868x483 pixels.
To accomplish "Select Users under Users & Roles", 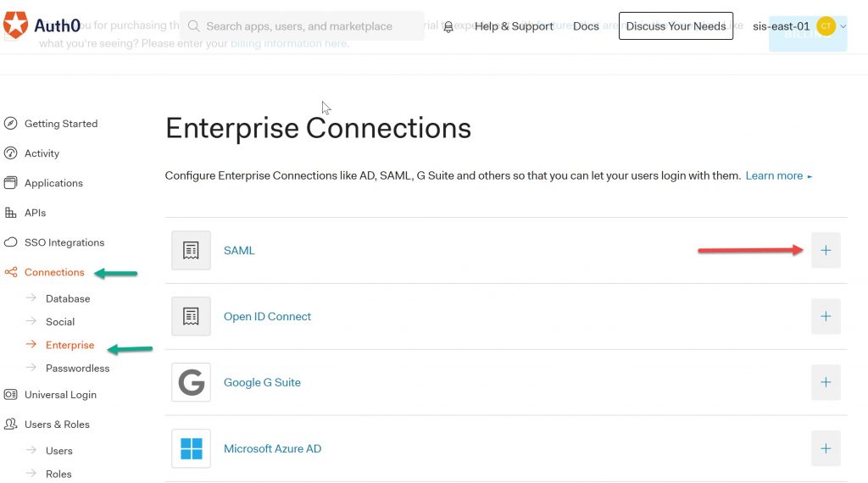I will 58,450.
